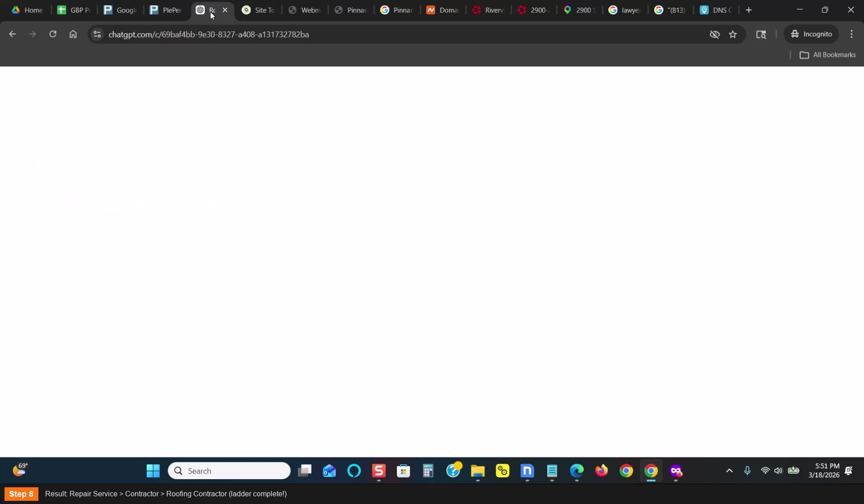
Task: Open the All Bookmarks folder
Action: point(827,55)
